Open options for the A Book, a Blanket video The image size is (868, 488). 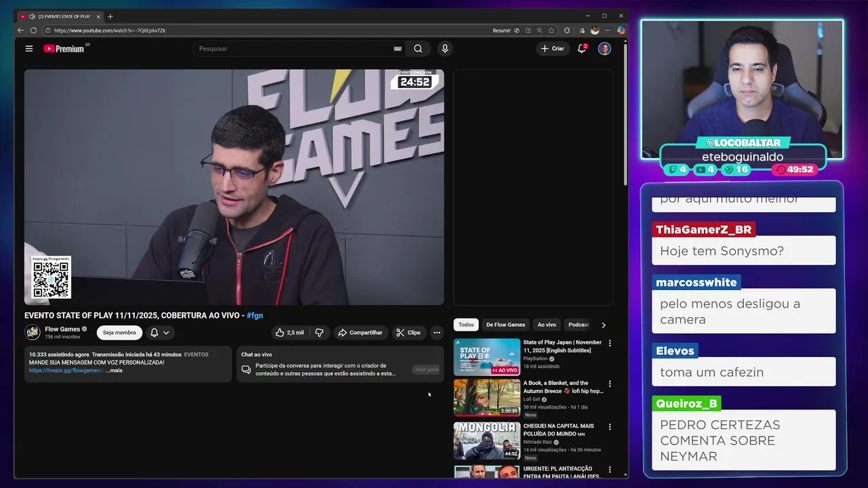tap(610, 384)
